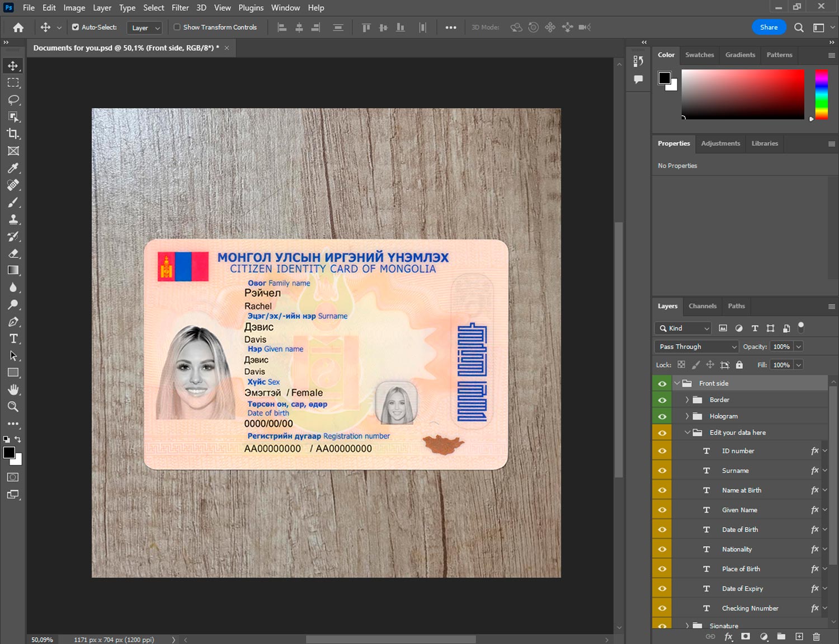Screen dimensions: 839x644
Task: Open the Filter menu
Action: pos(180,8)
